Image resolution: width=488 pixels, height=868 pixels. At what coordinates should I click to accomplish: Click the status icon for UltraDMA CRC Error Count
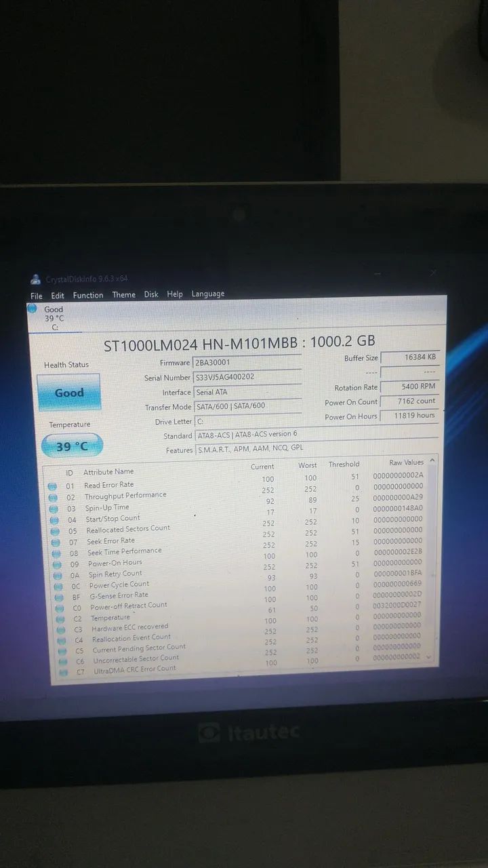(63, 672)
